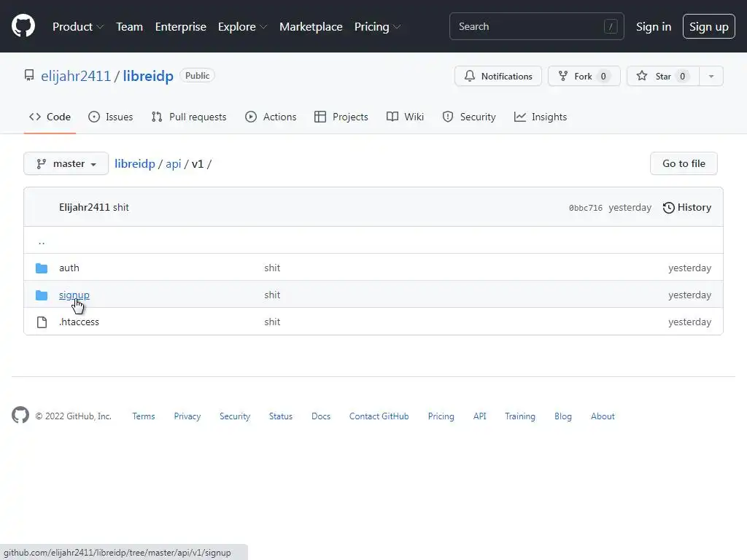Click the Go to file button
The height and width of the screenshot is (560, 747).
(684, 164)
